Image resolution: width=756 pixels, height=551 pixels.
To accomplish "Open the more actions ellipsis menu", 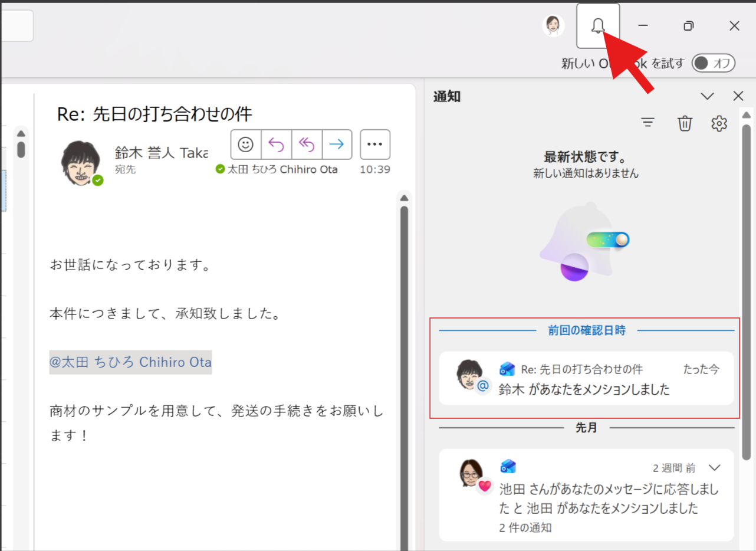I will [x=375, y=145].
